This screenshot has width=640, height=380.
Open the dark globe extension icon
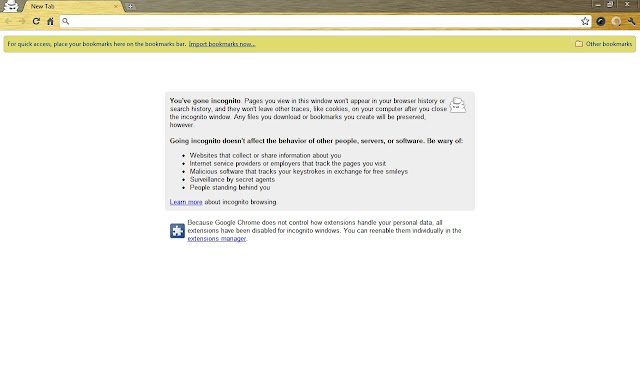click(600, 21)
